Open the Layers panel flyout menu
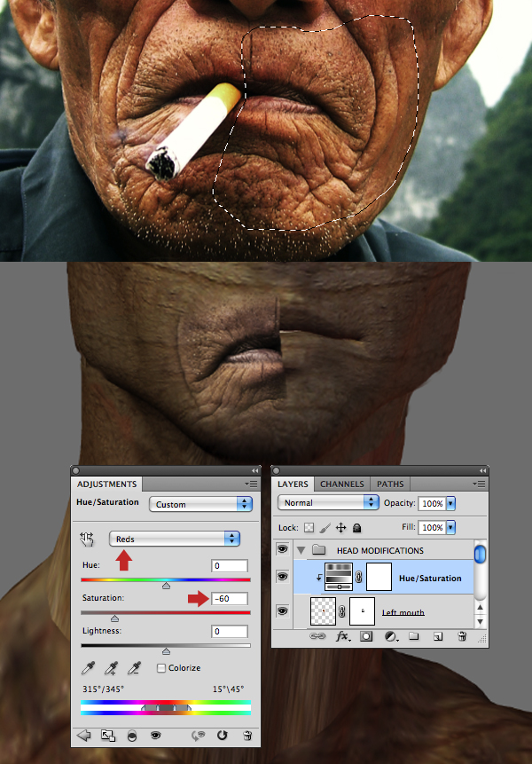Viewport: 532px width, 764px height. (x=479, y=484)
